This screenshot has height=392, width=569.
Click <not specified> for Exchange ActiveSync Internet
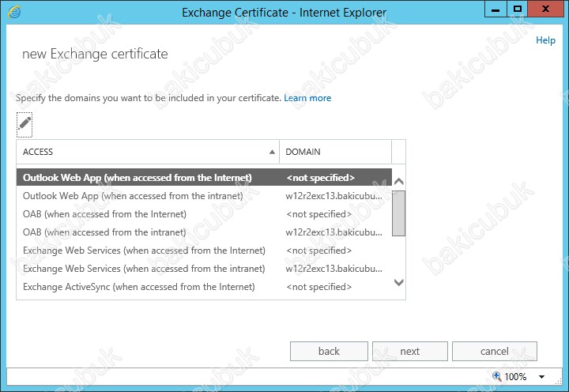click(x=319, y=287)
